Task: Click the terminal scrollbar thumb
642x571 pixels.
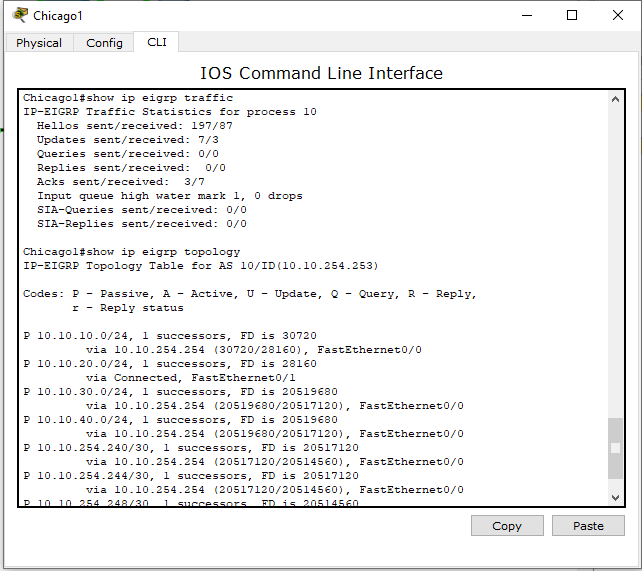Action: point(615,448)
